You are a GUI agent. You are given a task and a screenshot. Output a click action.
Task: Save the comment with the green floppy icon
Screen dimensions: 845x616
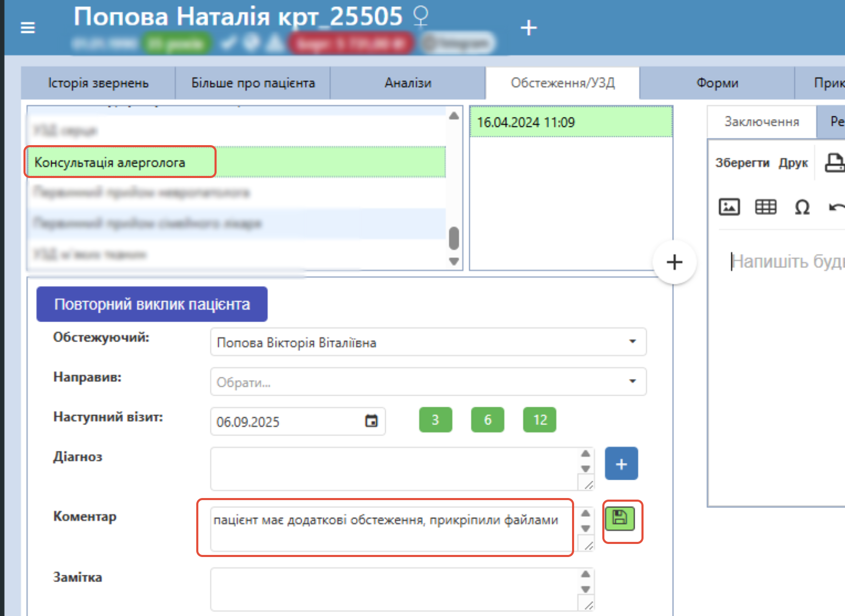point(620,518)
